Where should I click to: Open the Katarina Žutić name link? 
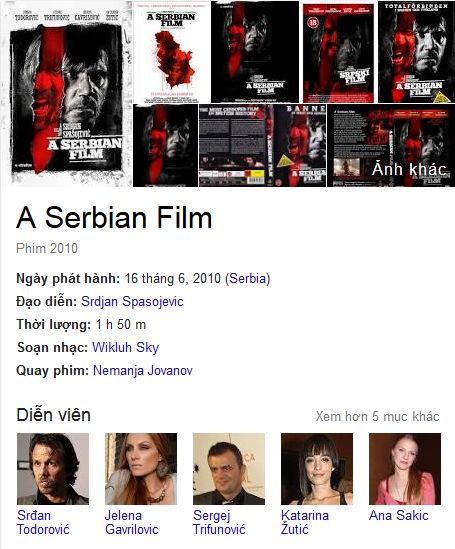pos(305,522)
